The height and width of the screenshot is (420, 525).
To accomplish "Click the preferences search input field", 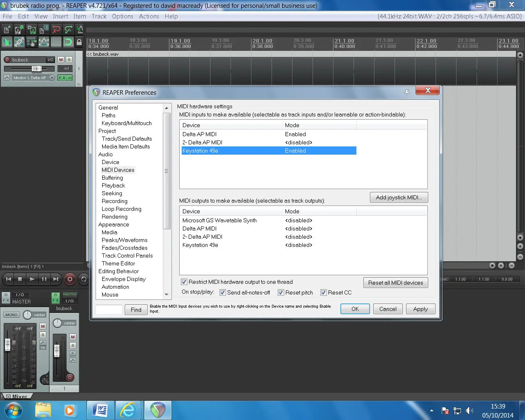I will click(x=109, y=310).
